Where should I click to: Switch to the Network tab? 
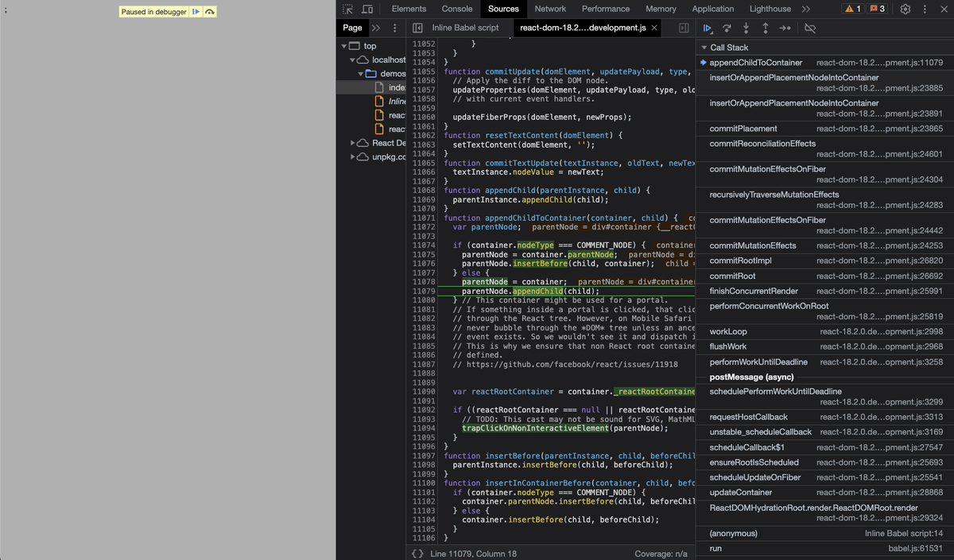coord(550,9)
